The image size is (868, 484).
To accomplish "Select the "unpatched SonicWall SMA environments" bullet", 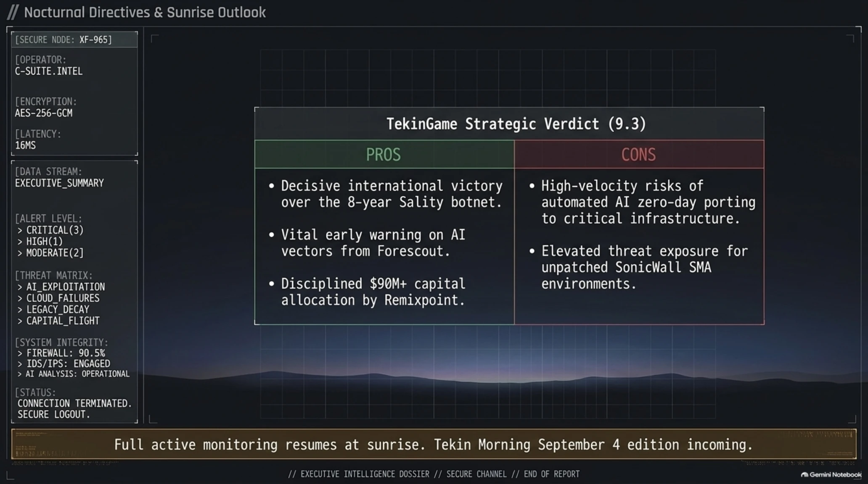I will pyautogui.click(x=638, y=268).
